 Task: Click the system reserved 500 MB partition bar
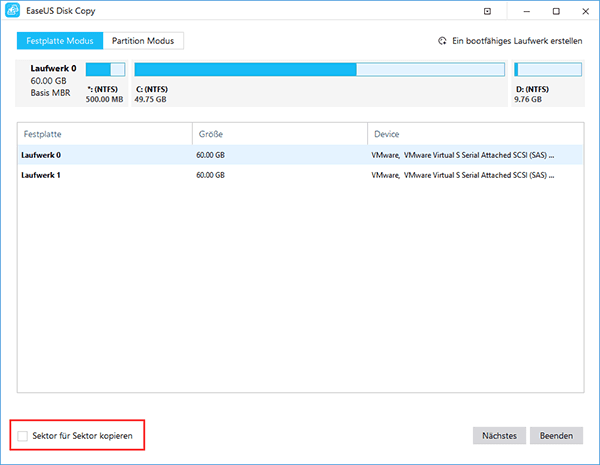pyautogui.click(x=105, y=69)
